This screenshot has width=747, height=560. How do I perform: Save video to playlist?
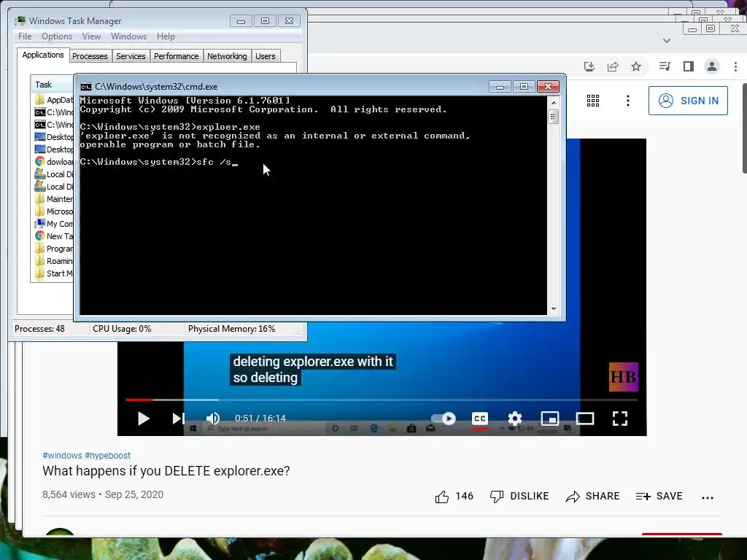tap(659, 496)
